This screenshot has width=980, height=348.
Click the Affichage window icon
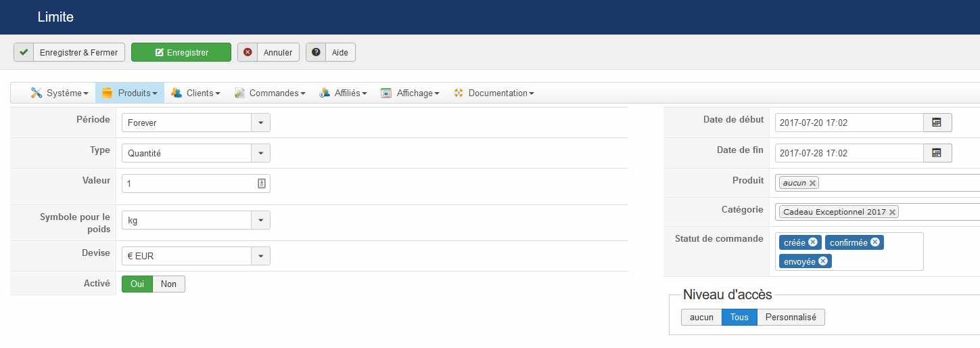pyautogui.click(x=386, y=93)
